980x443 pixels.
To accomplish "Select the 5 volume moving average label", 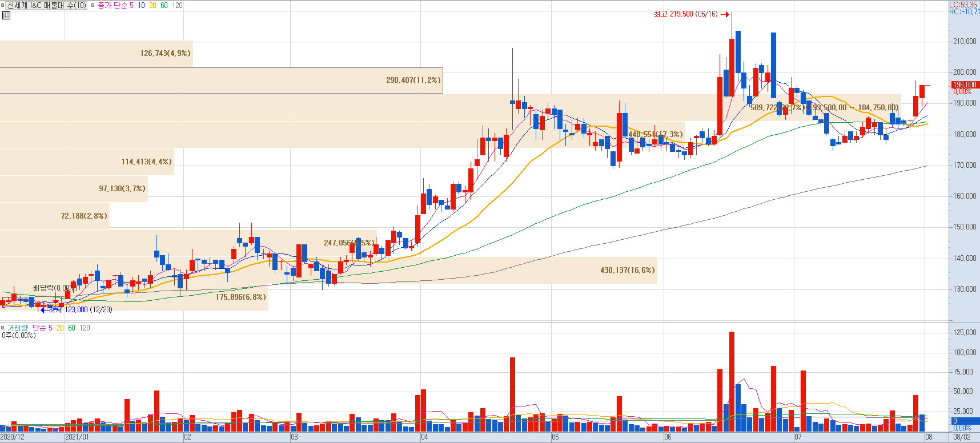I will 50,328.
